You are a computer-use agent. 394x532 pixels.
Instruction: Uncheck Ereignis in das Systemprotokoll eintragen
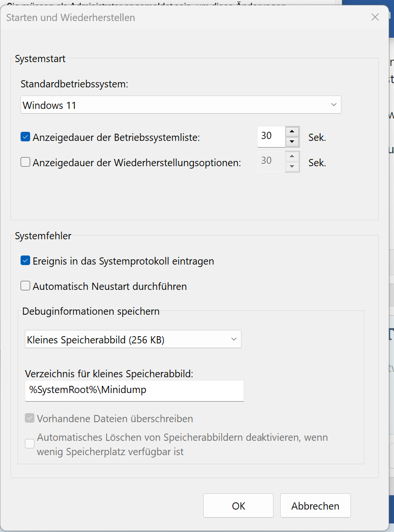pyautogui.click(x=25, y=261)
